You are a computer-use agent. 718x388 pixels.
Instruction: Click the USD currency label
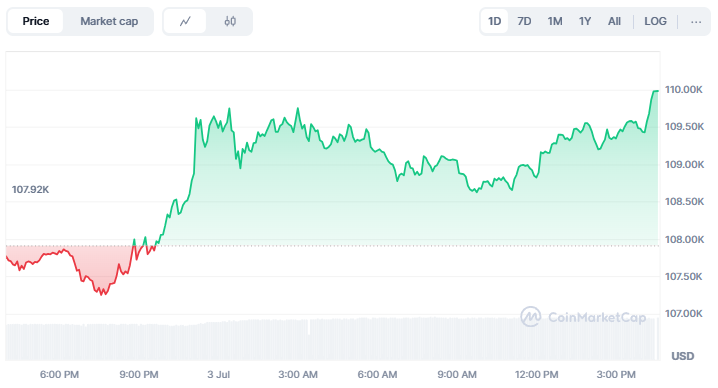tap(683, 356)
